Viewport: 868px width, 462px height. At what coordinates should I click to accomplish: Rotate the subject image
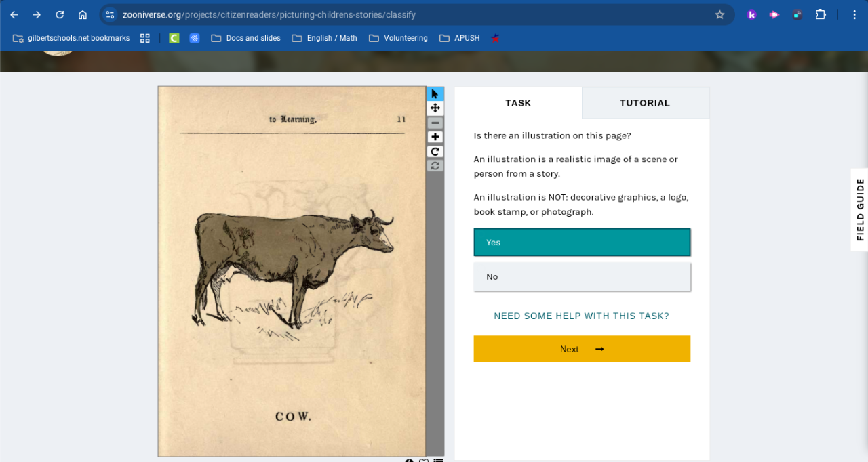coord(435,151)
